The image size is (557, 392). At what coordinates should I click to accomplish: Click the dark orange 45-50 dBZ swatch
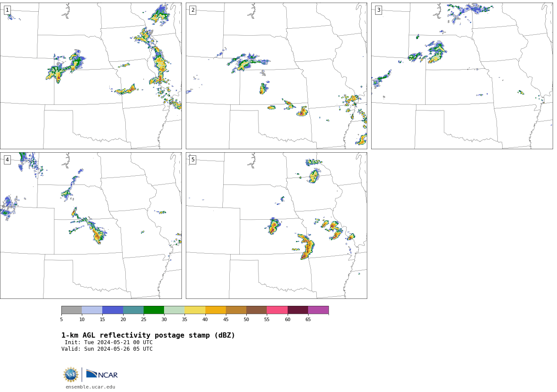click(x=236, y=310)
